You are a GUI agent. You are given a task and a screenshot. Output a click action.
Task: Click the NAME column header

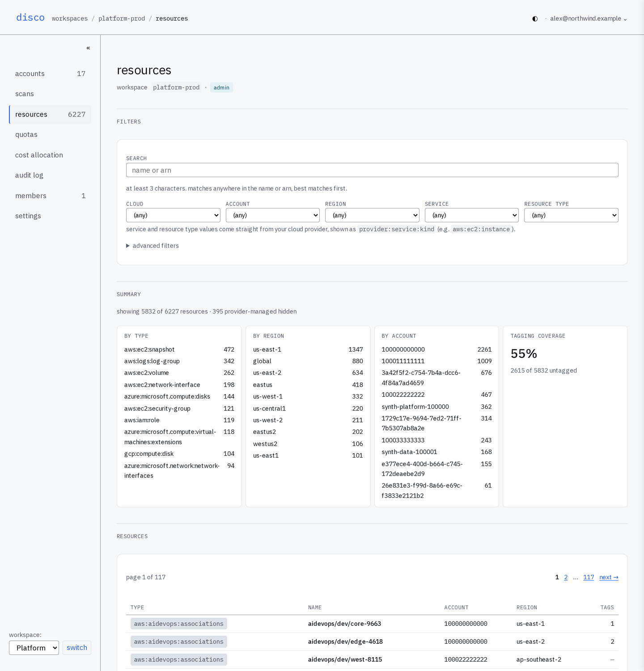315,607
